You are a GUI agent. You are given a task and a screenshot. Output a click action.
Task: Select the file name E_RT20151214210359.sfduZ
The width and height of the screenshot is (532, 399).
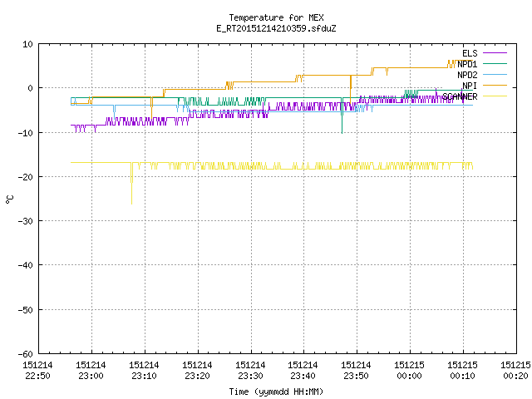coord(276,28)
